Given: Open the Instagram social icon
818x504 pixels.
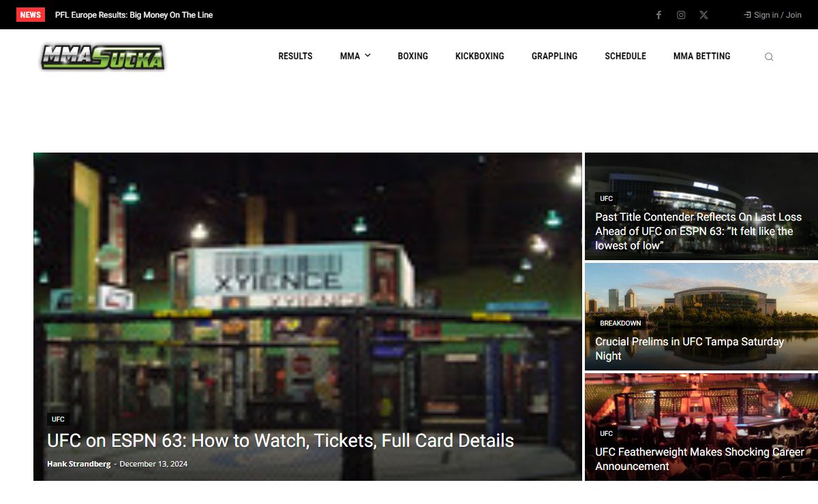Looking at the screenshot, I should pyautogui.click(x=681, y=15).
